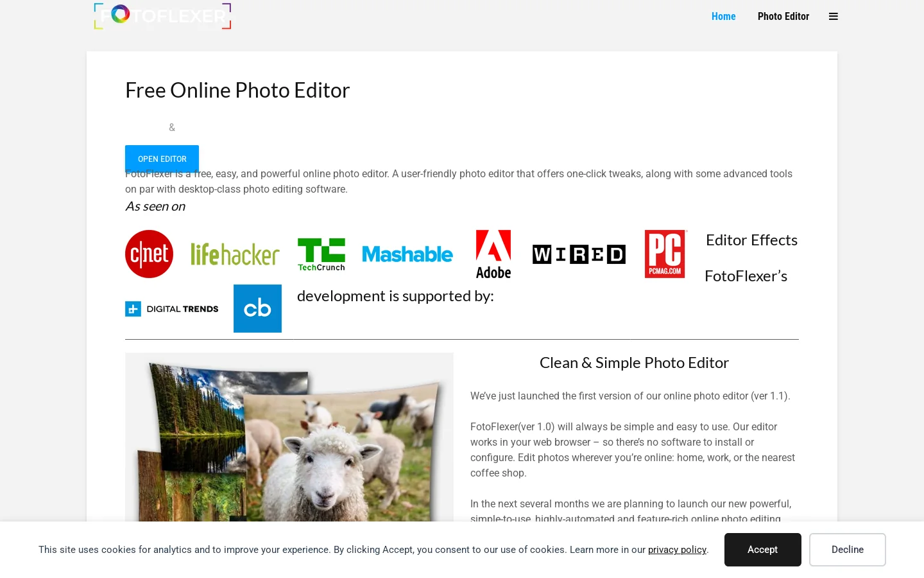The image size is (924, 578).
Task: Click the WIRED logo
Action: click(x=579, y=254)
